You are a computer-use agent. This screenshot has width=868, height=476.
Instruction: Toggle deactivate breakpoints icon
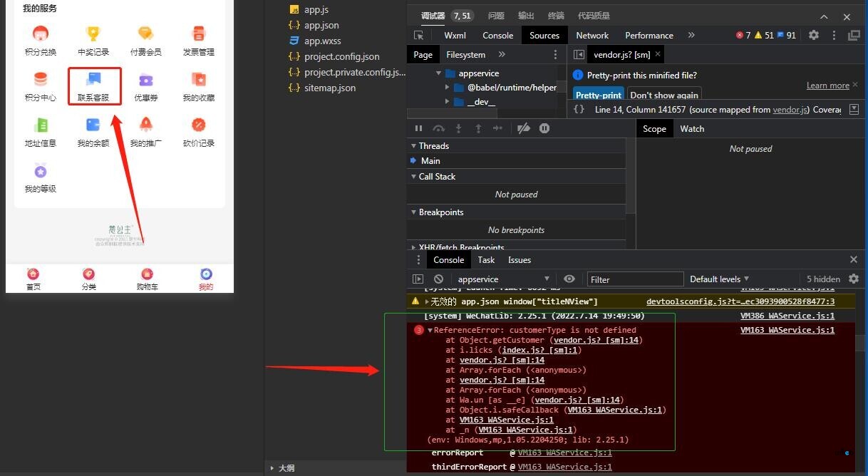(524, 128)
